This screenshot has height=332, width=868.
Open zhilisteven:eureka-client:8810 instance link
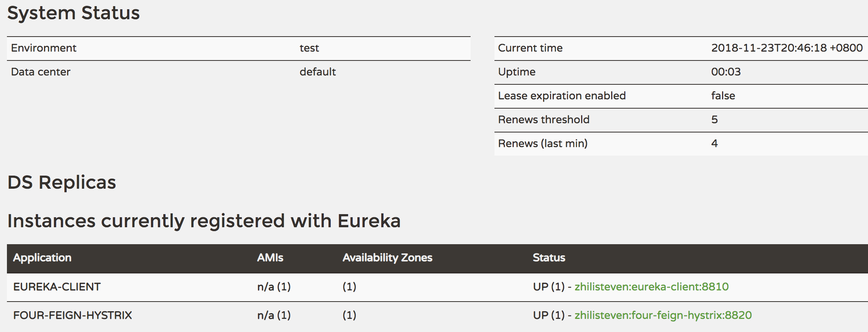tap(651, 287)
